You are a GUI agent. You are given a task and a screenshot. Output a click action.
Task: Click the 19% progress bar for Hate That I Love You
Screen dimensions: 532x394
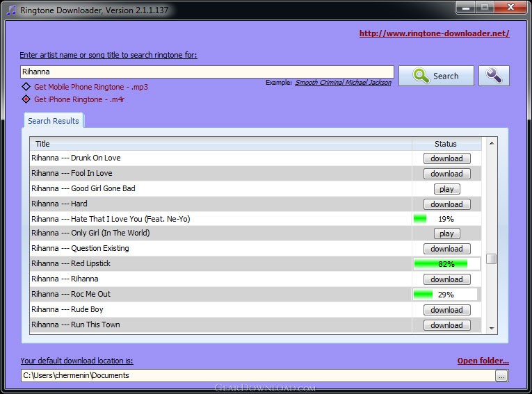[x=446, y=219]
